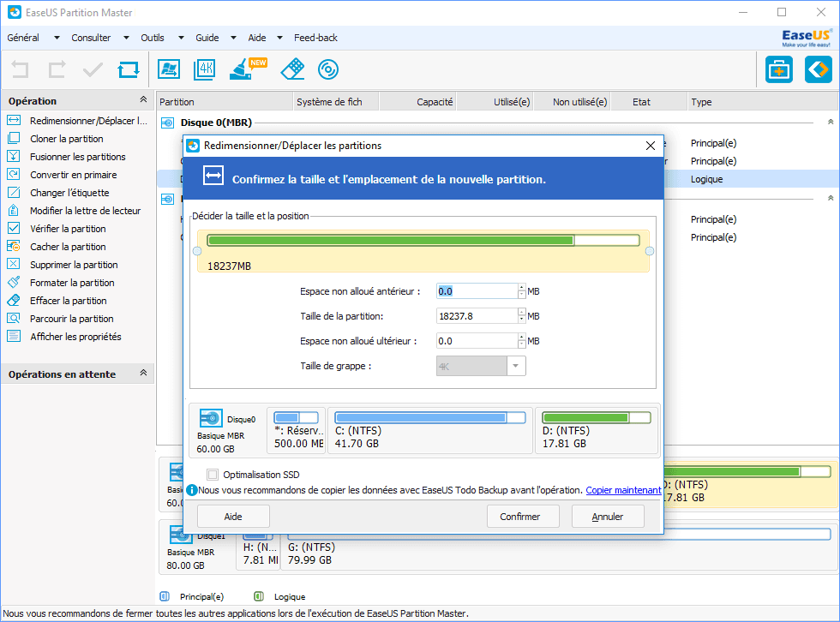Open the data recovery icon at top right

coord(819,69)
